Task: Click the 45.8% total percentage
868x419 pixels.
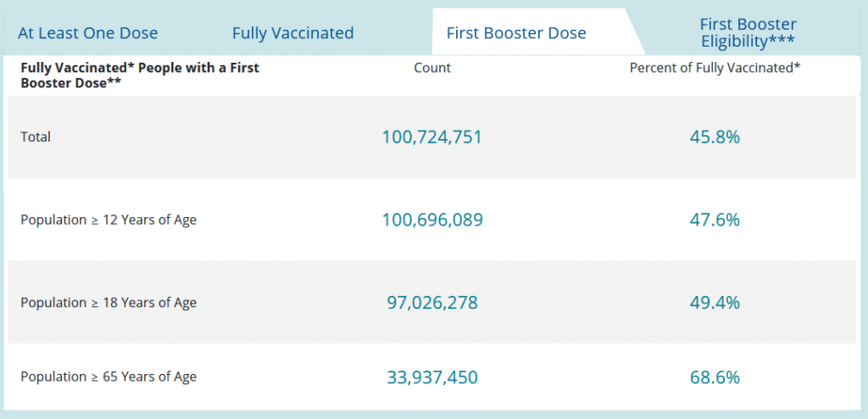Action: point(715,137)
